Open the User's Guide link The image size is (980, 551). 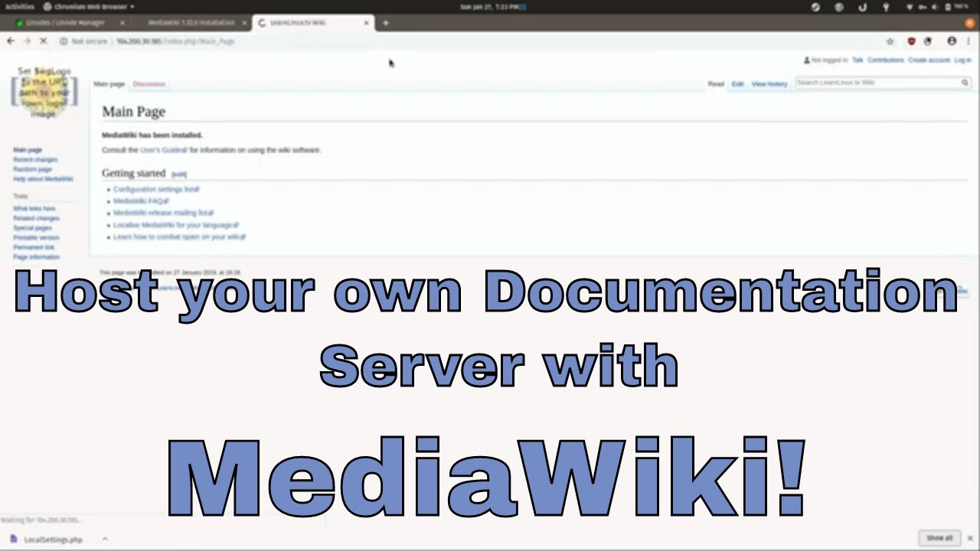tap(163, 150)
